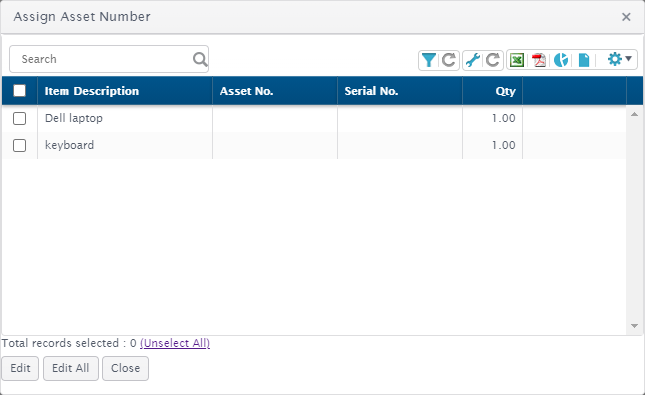This screenshot has width=645, height=395.
Task: Open the wrench tool icon
Action: (473, 60)
